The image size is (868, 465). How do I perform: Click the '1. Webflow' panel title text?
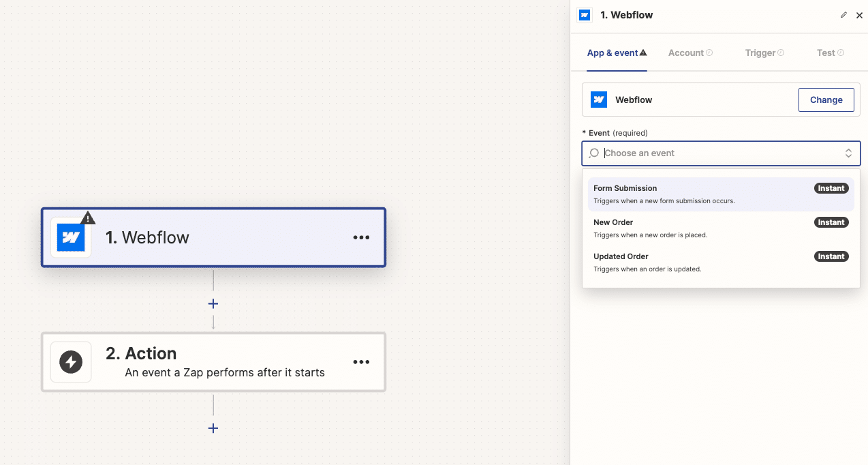pos(626,15)
